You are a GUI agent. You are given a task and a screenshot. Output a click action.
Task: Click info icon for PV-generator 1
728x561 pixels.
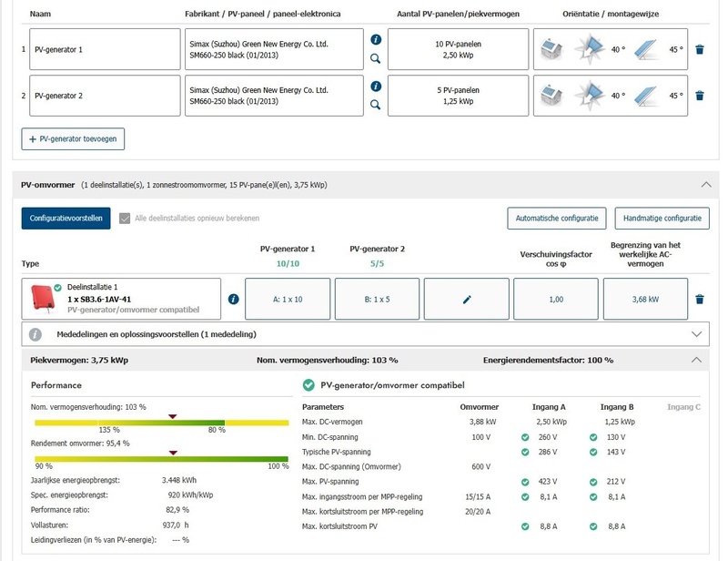(x=376, y=40)
